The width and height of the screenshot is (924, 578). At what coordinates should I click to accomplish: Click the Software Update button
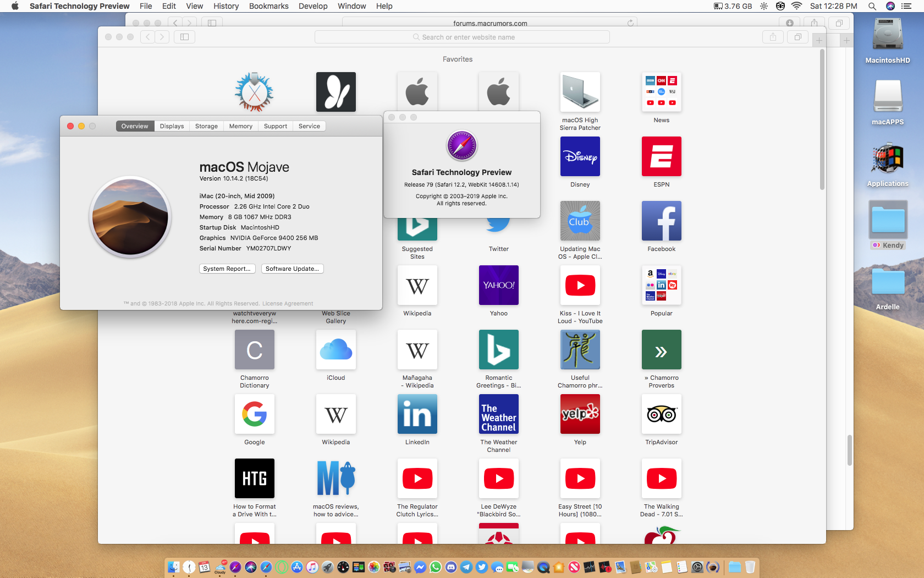pyautogui.click(x=292, y=269)
